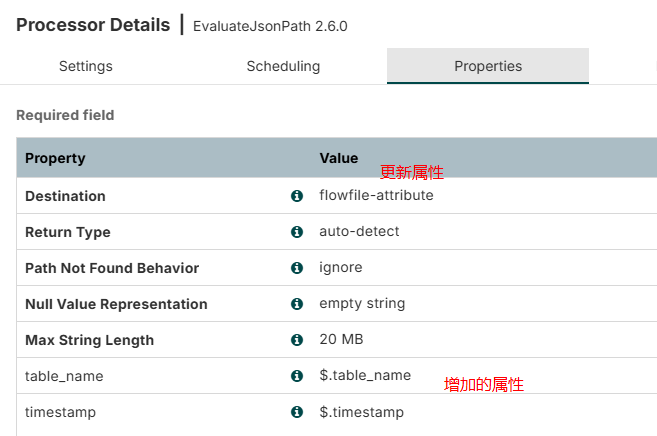This screenshot has width=657, height=436.
Task: Click Path Not Found Behavior info icon
Action: [296, 268]
